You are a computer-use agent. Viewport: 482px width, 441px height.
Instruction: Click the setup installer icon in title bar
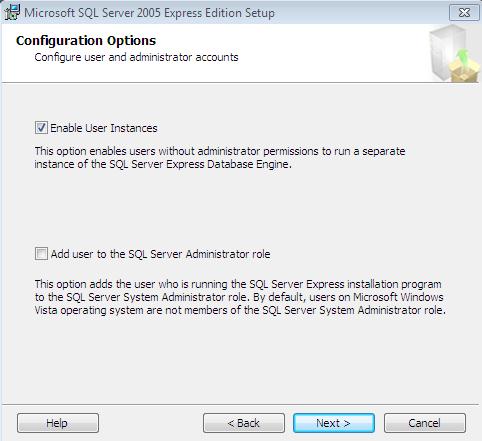[x=12, y=12]
